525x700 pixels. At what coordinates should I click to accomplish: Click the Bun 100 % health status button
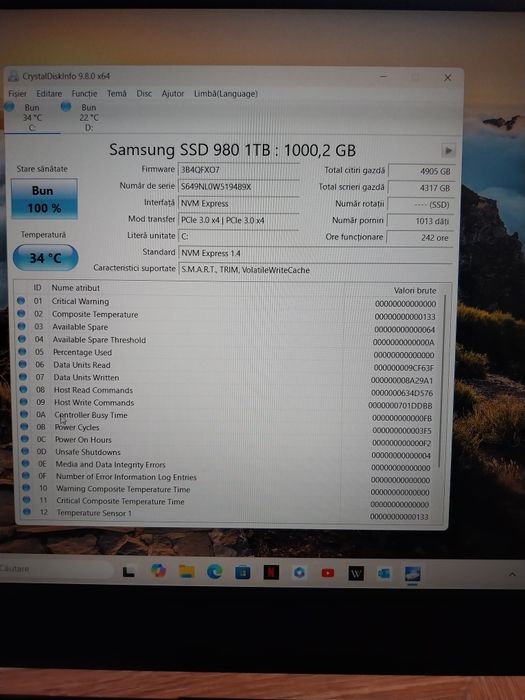44,199
